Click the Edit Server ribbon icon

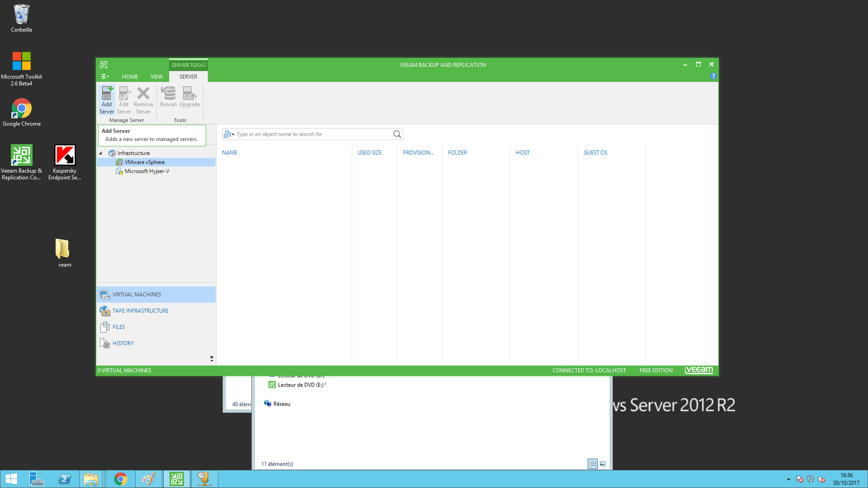(124, 100)
